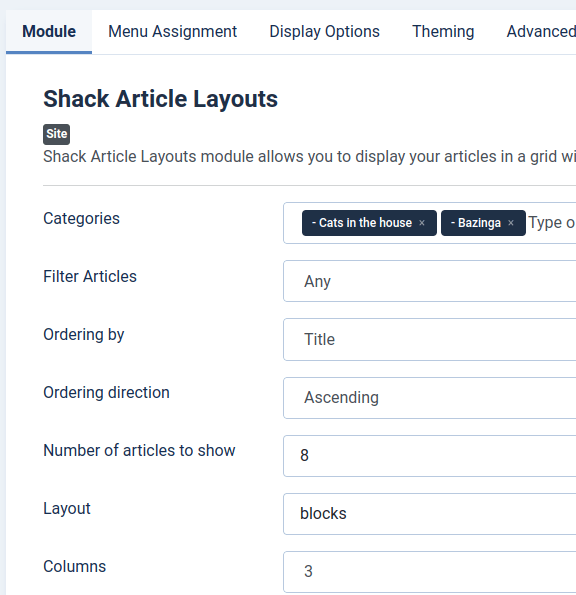Viewport: 576px width, 595px height.
Task: Remove the Bazinga category tag
Action: pos(511,223)
